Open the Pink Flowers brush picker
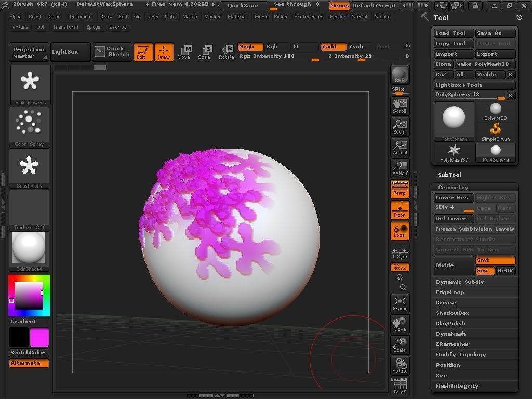 (30, 85)
